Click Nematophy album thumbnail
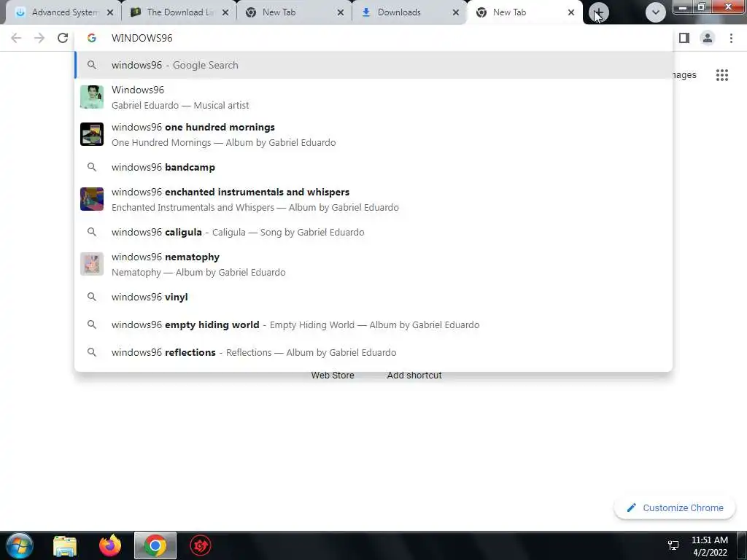The height and width of the screenshot is (560, 747). 92,264
